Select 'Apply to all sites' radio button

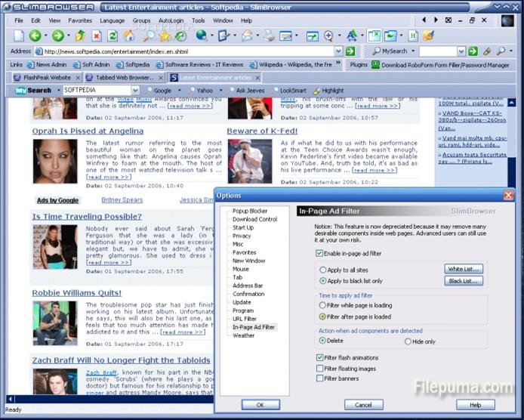[323, 269]
